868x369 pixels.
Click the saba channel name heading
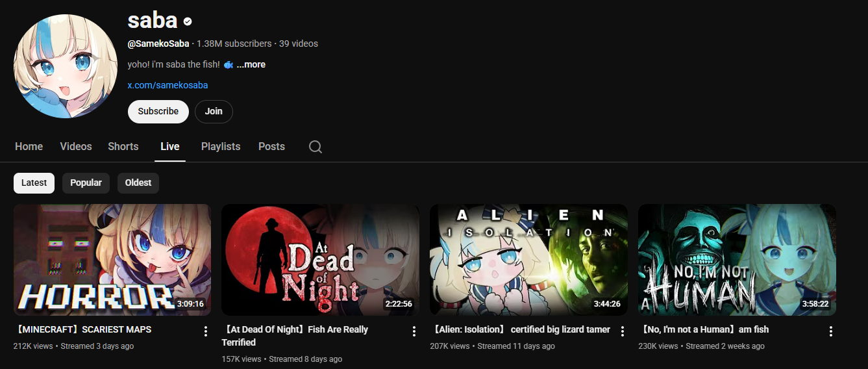153,20
